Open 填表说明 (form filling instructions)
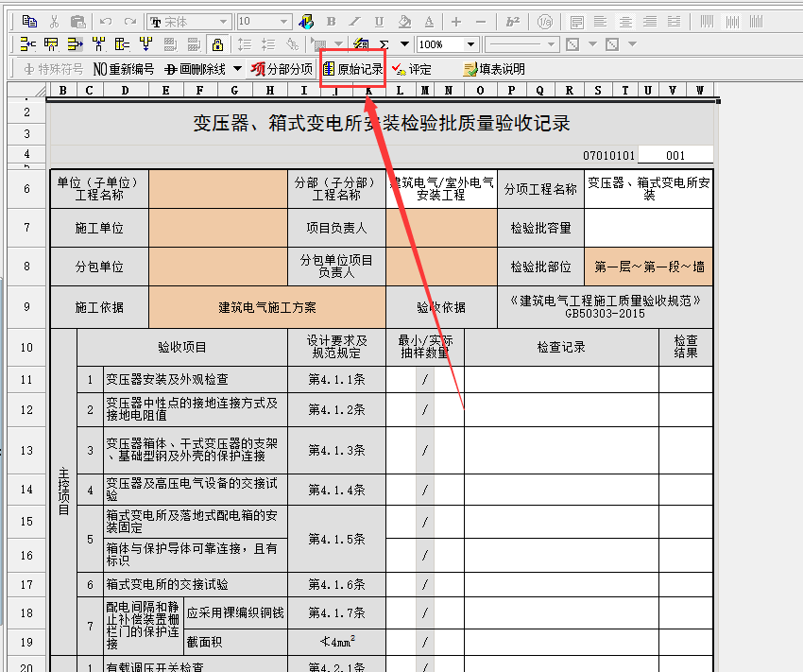 coord(493,69)
